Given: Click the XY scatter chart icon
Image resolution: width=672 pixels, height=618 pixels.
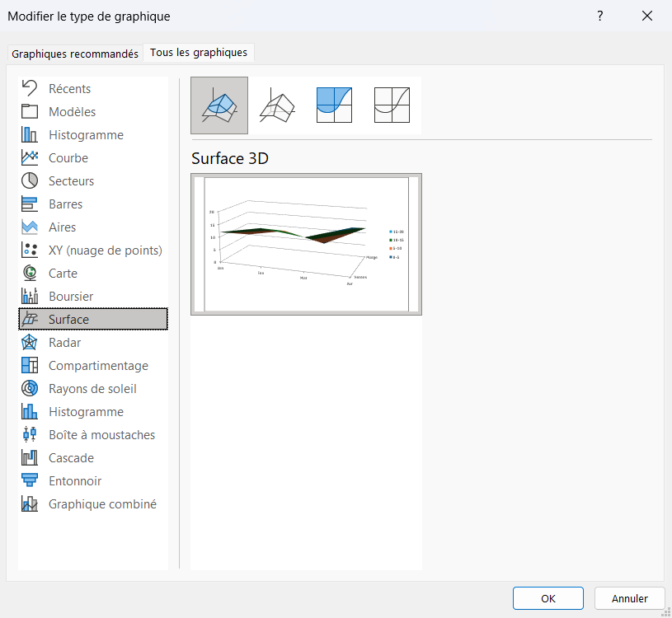Looking at the screenshot, I should [x=30, y=250].
